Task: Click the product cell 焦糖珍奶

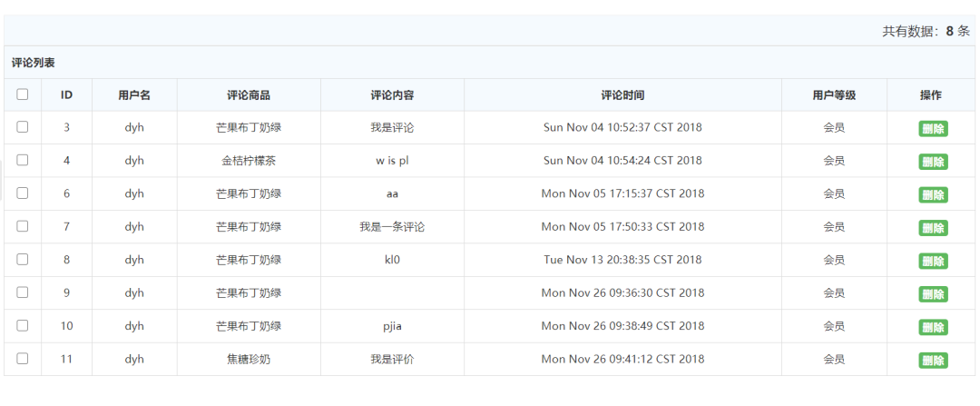Action: coord(249,359)
